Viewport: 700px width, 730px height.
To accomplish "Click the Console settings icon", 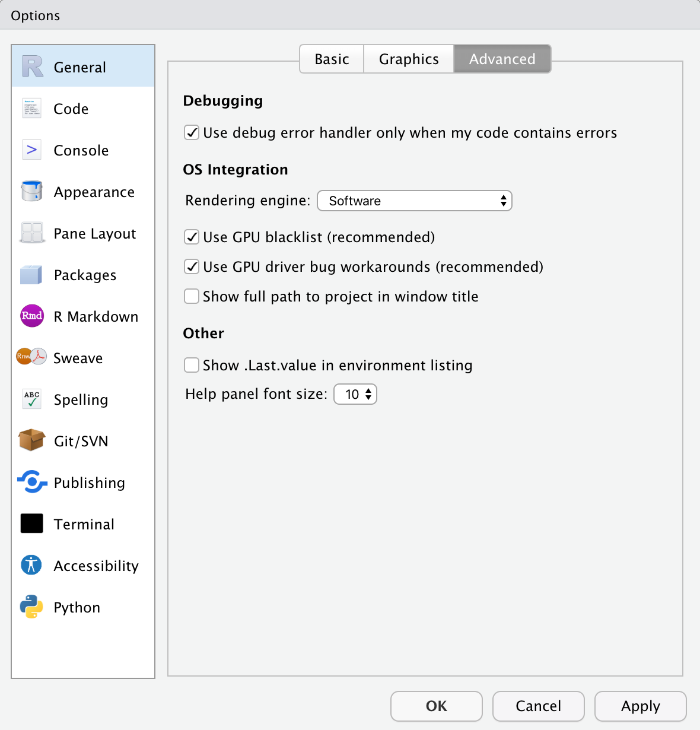I will (x=31, y=150).
